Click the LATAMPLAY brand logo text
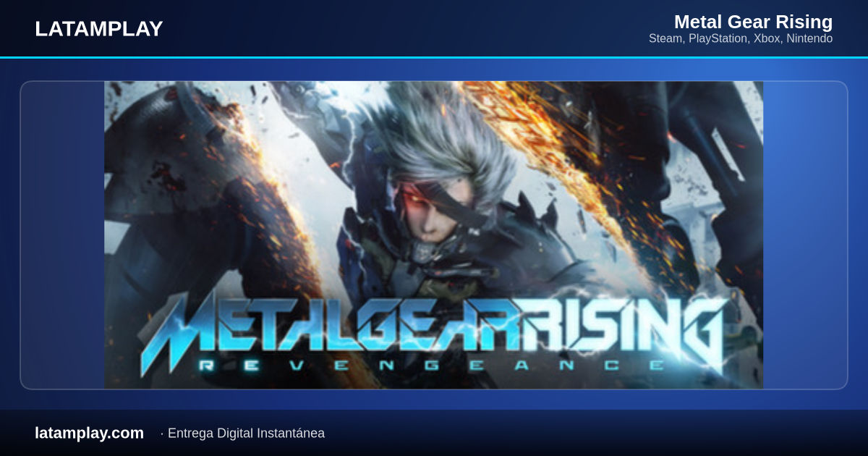Image resolution: width=868 pixels, height=456 pixels. pyautogui.click(x=98, y=29)
